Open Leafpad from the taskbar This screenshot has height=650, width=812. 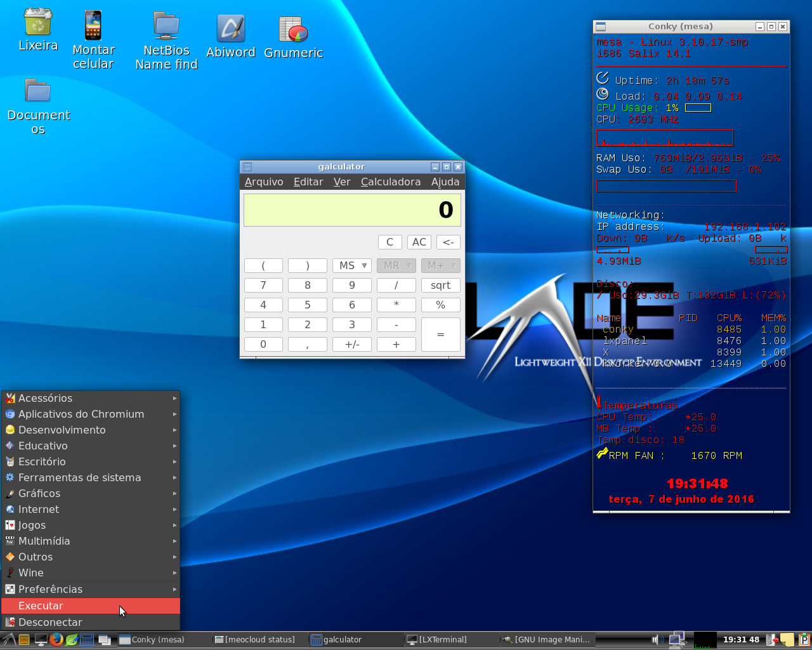pyautogui.click(x=71, y=639)
